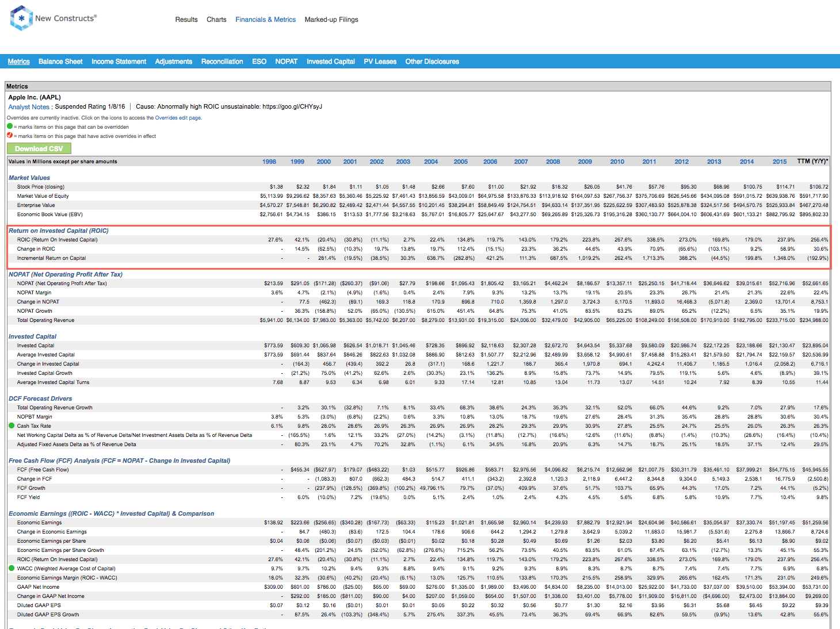The width and height of the screenshot is (840, 629).
Task: Open Marked-up Filings nav item
Action: pyautogui.click(x=331, y=20)
